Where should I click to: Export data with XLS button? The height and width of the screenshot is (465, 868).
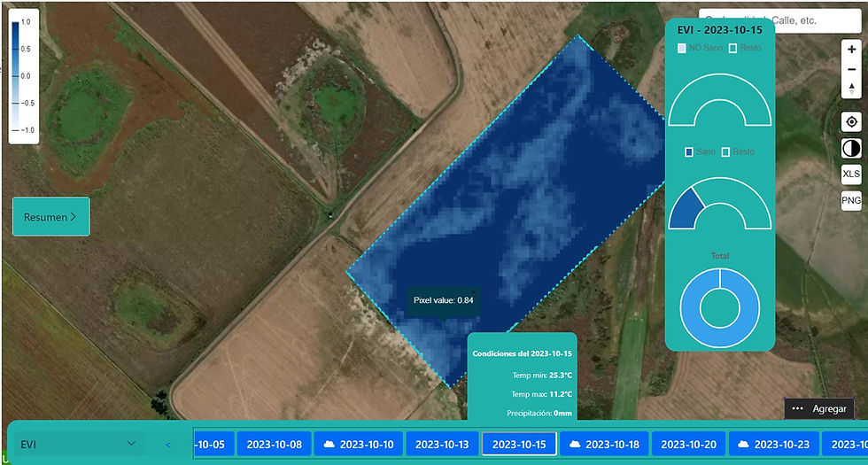pos(851,174)
